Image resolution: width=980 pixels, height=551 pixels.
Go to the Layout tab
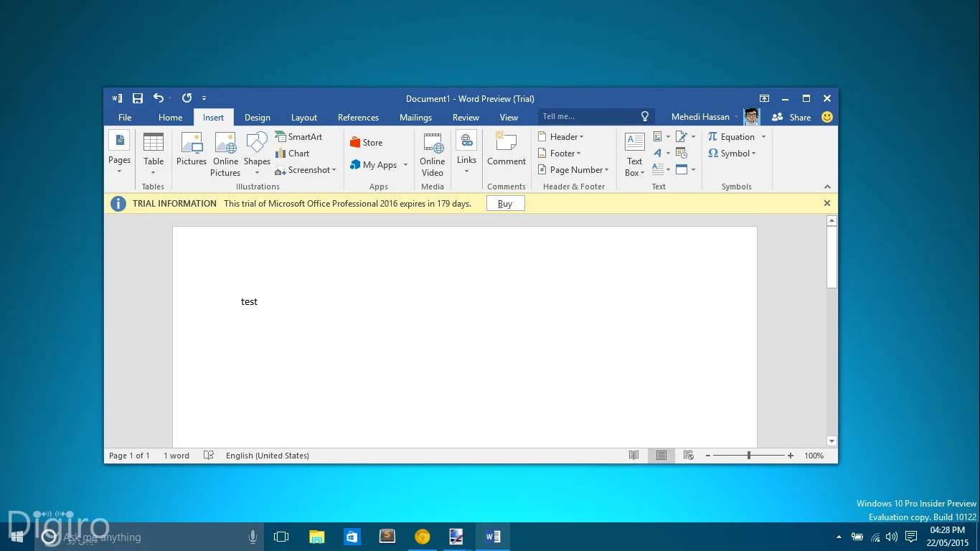(x=304, y=117)
